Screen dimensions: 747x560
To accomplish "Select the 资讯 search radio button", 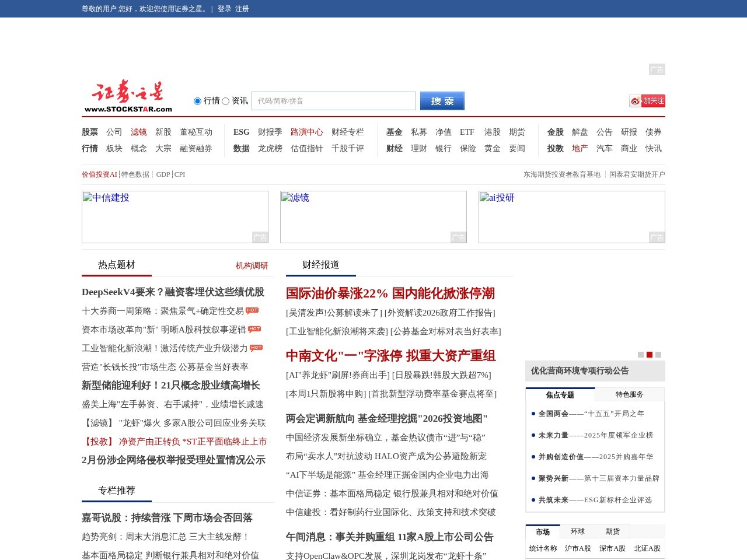I will point(225,101).
